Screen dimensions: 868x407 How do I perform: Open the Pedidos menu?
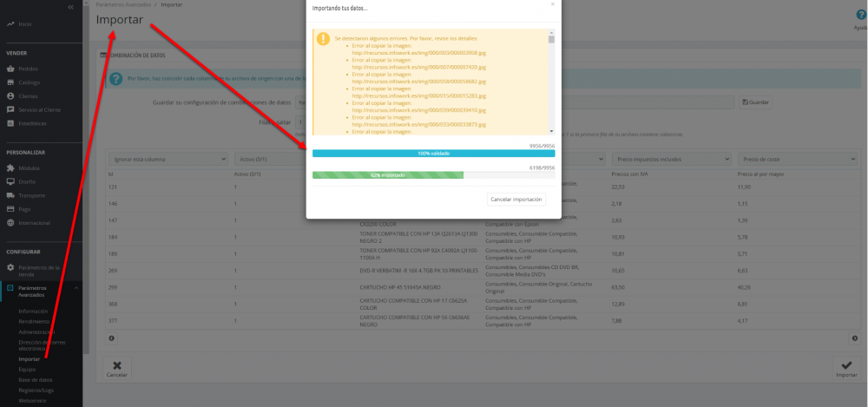(29, 69)
